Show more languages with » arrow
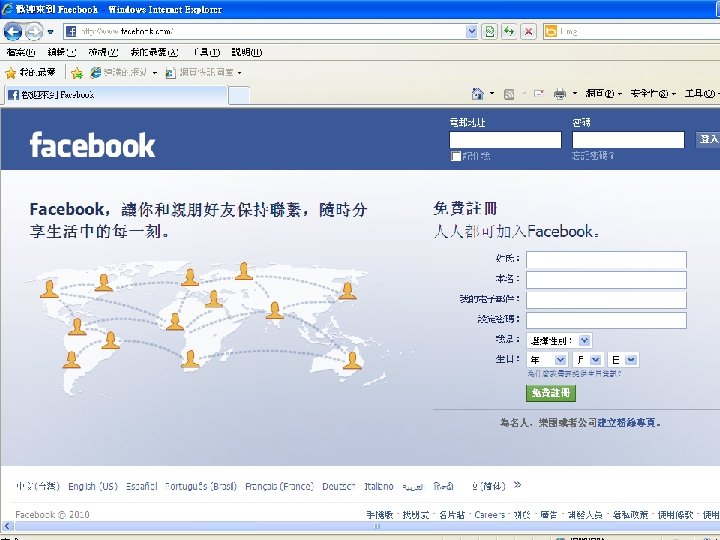This screenshot has width=720, height=540. [518, 485]
